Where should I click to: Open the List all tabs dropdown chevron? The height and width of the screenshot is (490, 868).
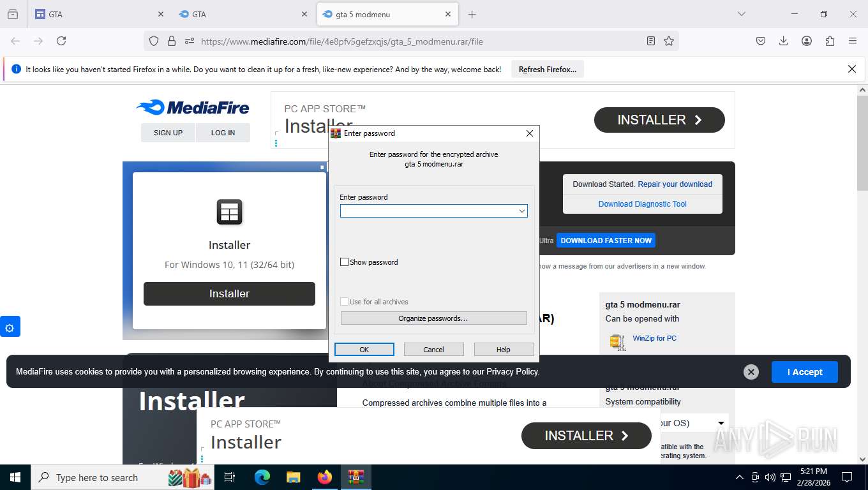point(742,14)
